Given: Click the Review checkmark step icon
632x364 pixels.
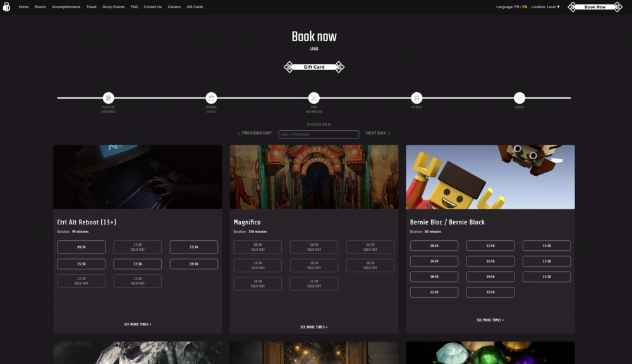Looking at the screenshot, I should click(520, 98).
